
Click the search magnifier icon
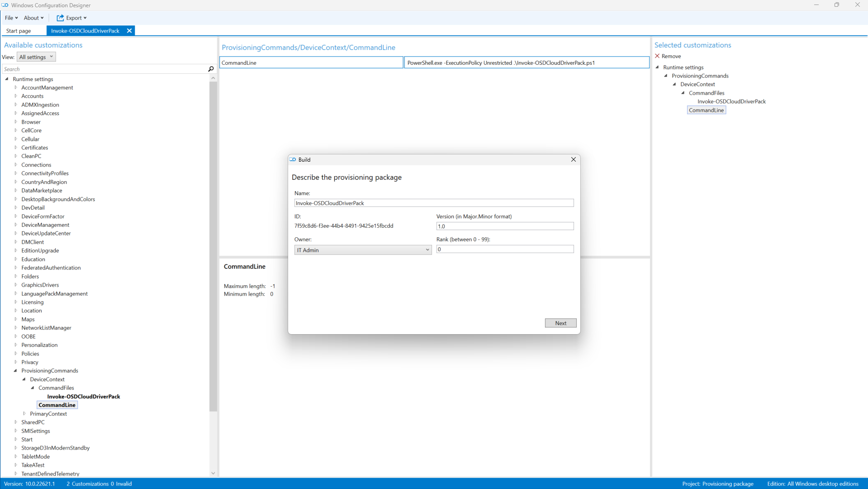pyautogui.click(x=211, y=69)
